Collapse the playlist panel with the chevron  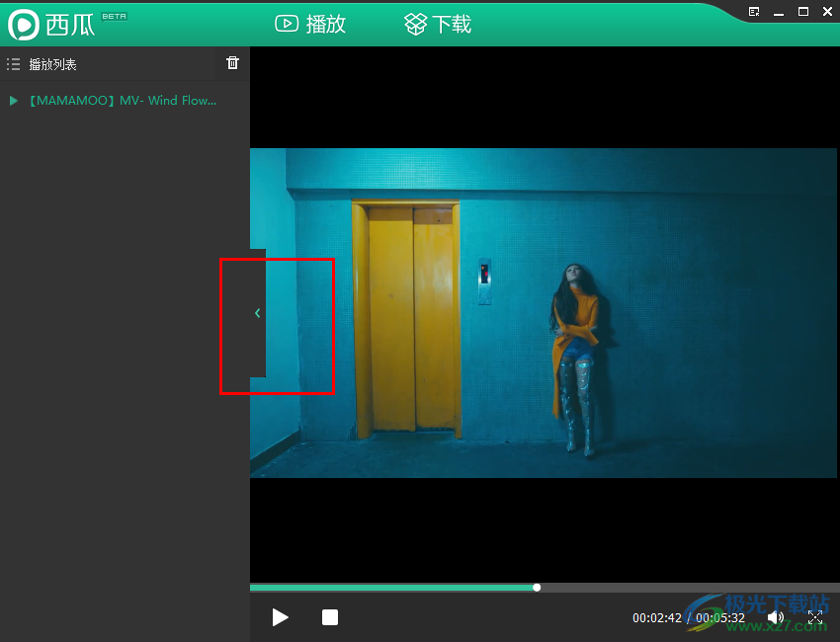[258, 313]
